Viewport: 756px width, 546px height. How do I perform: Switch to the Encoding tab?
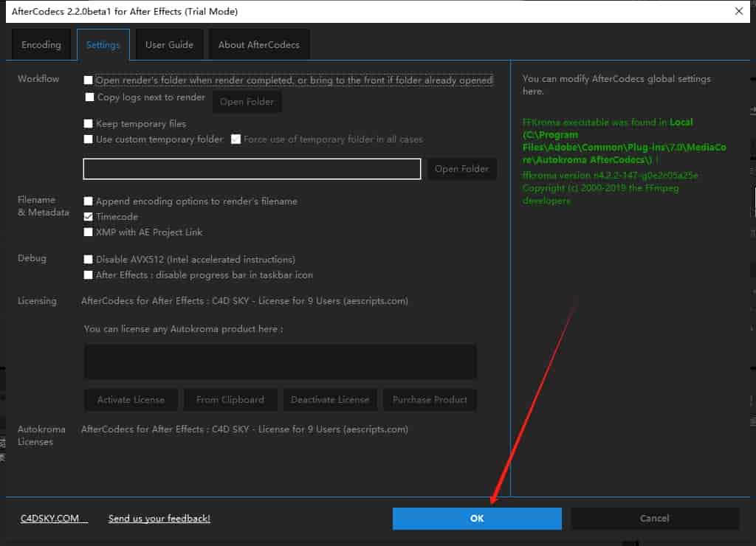click(x=41, y=45)
